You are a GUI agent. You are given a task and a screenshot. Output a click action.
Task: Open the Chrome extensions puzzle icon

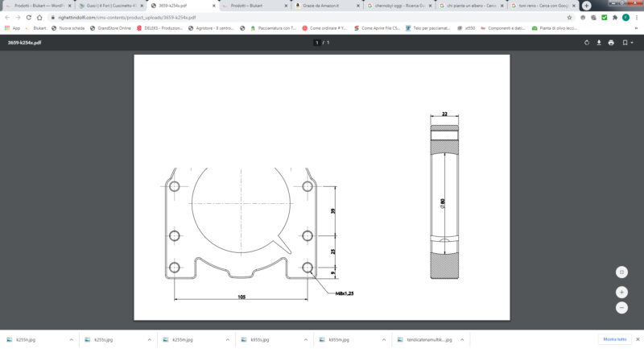(x=615, y=17)
